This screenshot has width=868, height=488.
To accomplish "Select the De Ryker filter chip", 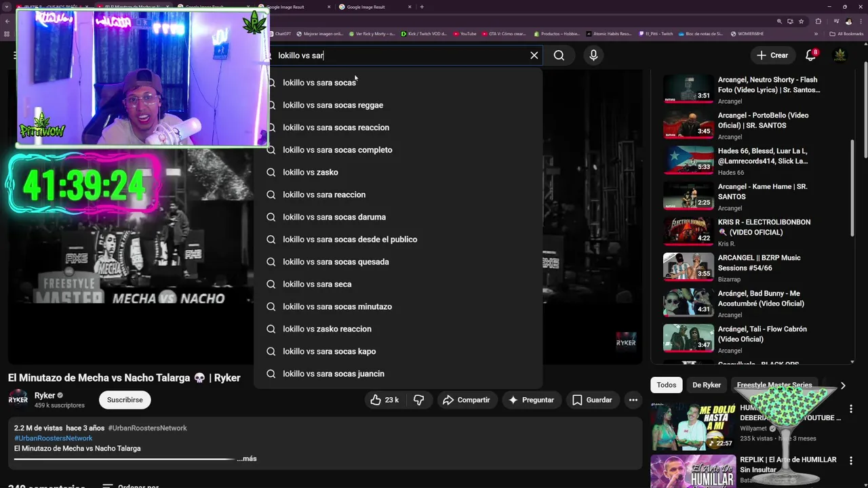I will 706,385.
